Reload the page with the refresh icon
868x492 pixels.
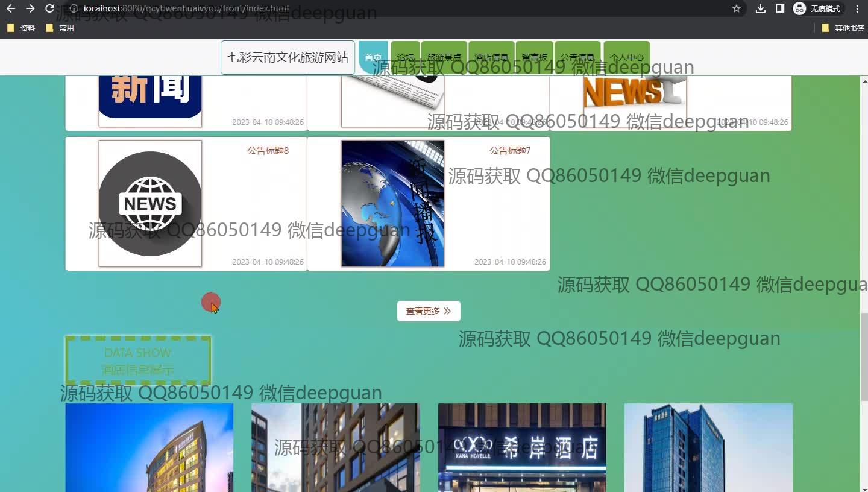(x=50, y=8)
